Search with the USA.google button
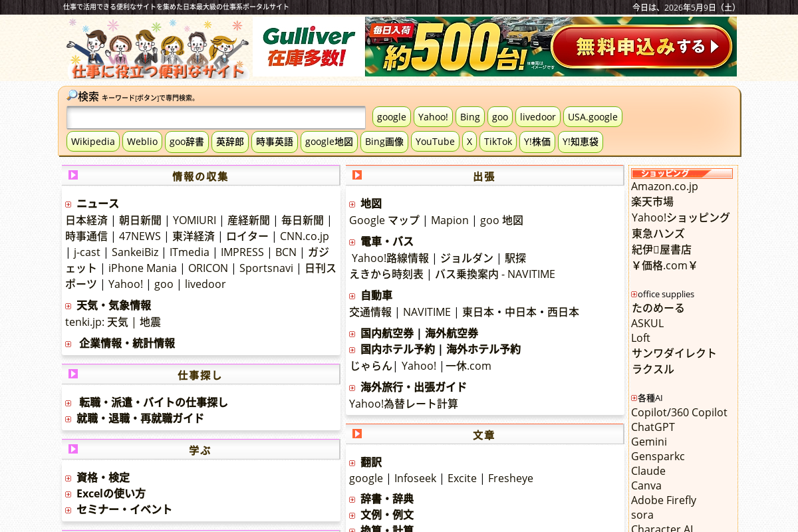 click(x=593, y=117)
